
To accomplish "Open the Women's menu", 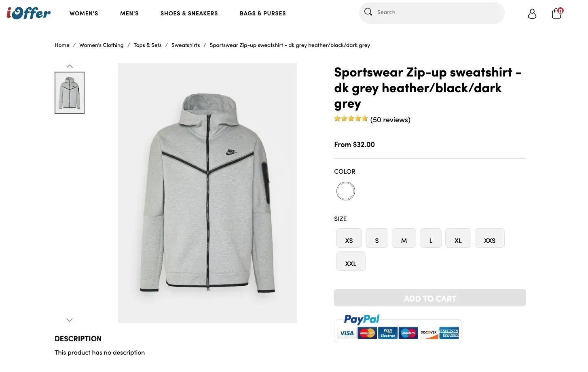I will [84, 13].
